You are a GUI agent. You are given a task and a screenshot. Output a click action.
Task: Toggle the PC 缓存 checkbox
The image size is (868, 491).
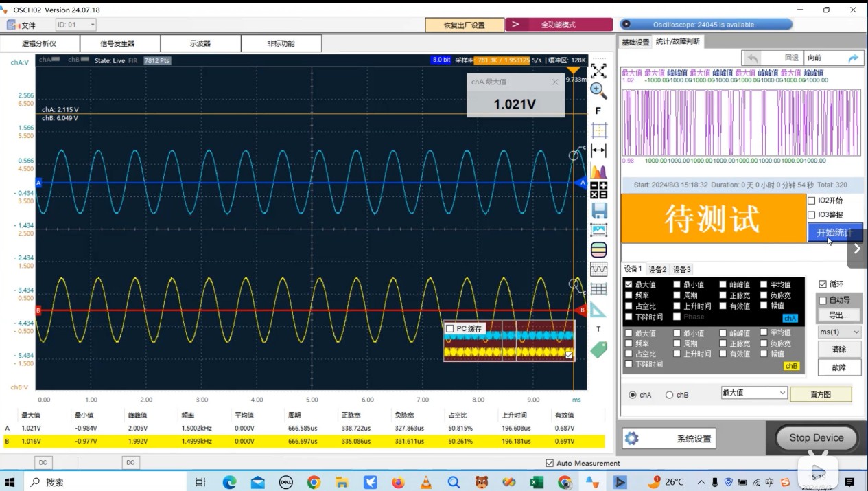coord(450,328)
